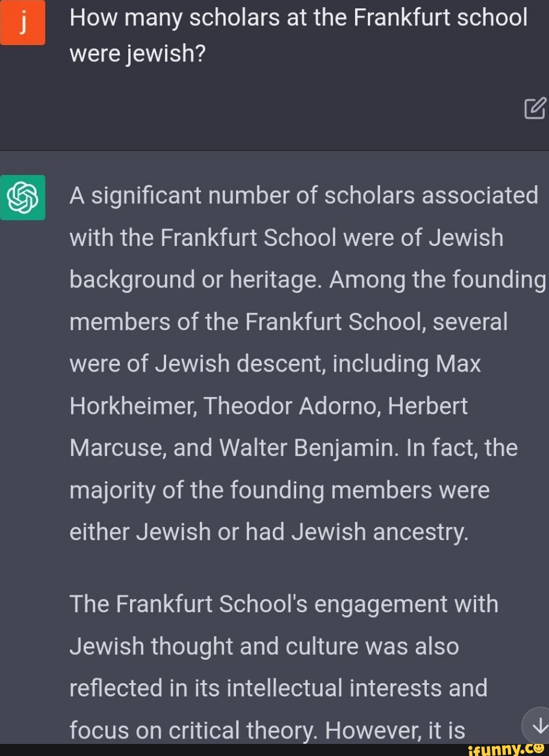Click the ChatGPT logo avatar
The width and height of the screenshot is (549, 756).
pyautogui.click(x=23, y=197)
